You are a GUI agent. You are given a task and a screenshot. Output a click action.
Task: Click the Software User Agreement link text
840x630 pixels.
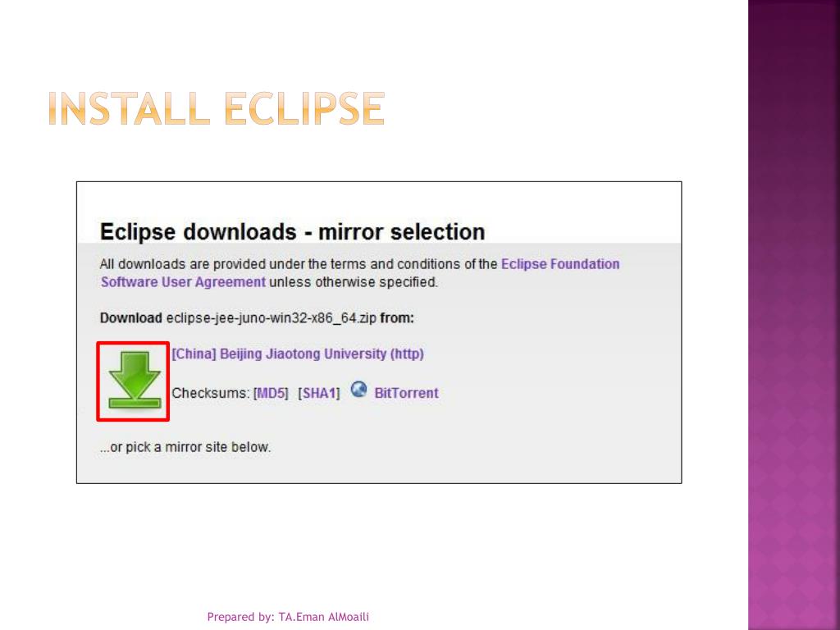click(x=183, y=282)
